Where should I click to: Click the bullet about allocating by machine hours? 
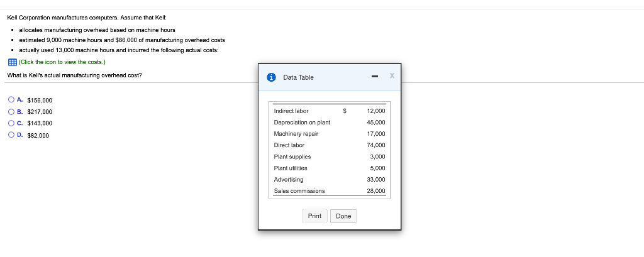click(x=97, y=30)
